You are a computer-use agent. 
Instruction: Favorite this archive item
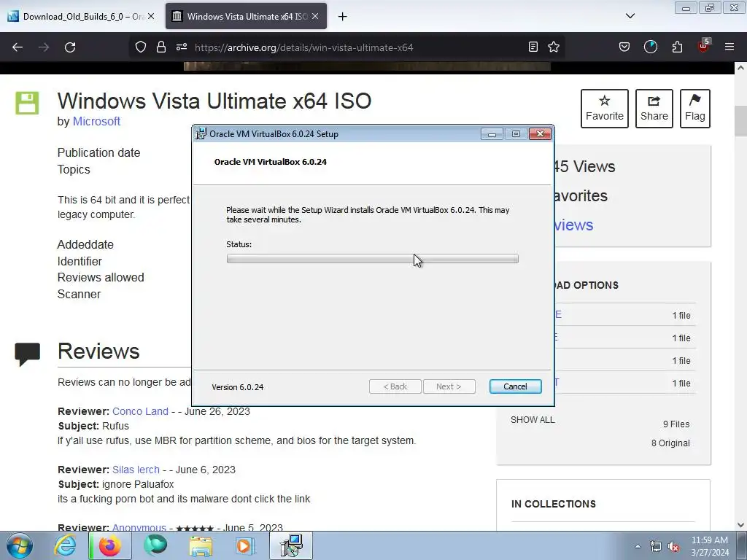pyautogui.click(x=605, y=109)
